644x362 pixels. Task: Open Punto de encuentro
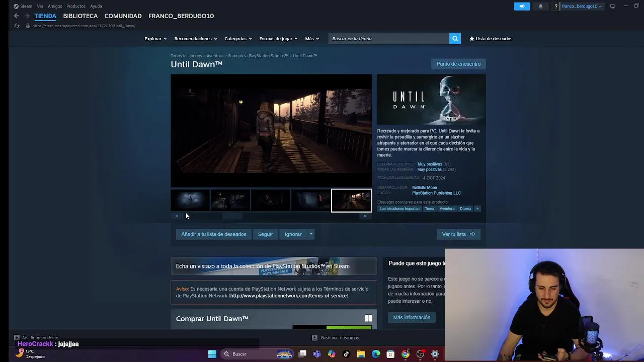(458, 64)
